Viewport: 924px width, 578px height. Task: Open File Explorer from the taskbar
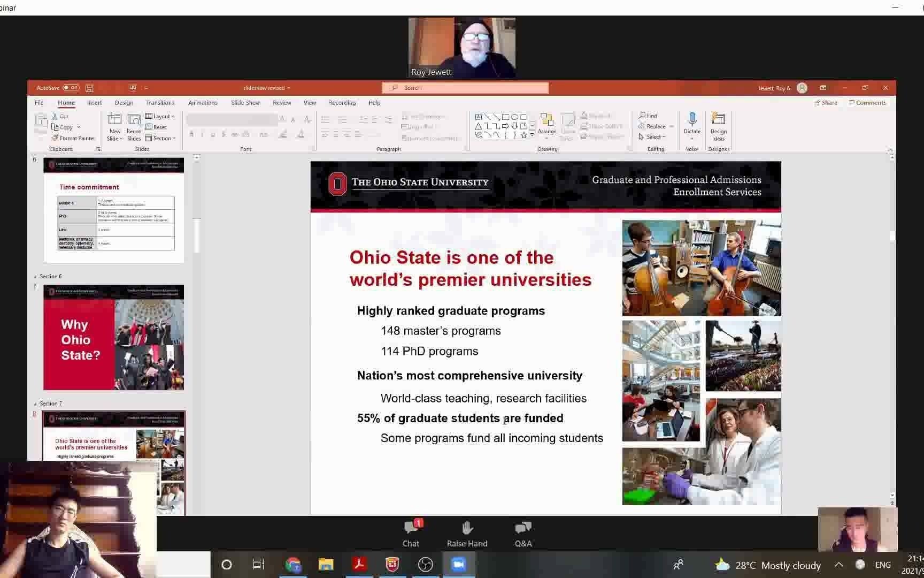click(326, 565)
